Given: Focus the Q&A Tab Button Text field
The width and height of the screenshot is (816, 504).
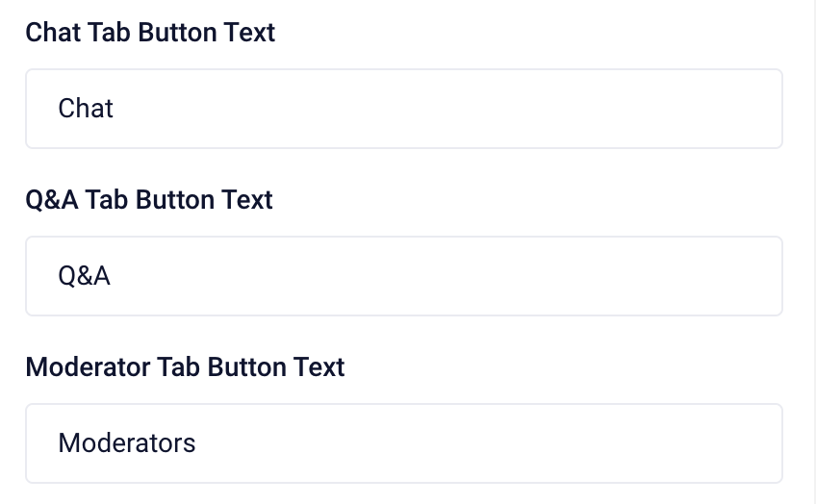Looking at the screenshot, I should tap(404, 276).
